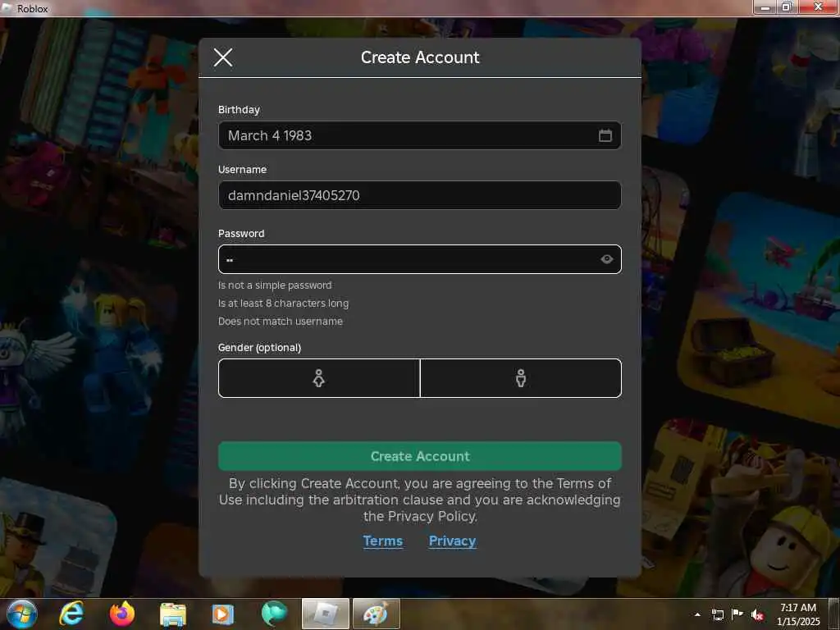Launch Internet Explorer from the taskbar
The height and width of the screenshot is (630, 840).
72,614
